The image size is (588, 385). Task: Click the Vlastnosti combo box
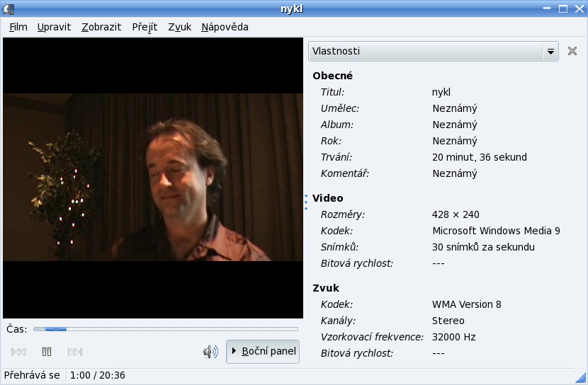coord(425,52)
